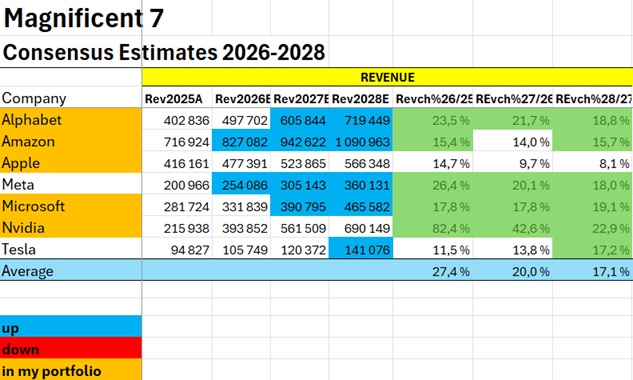Click the Rev2025A column header

tap(177, 99)
